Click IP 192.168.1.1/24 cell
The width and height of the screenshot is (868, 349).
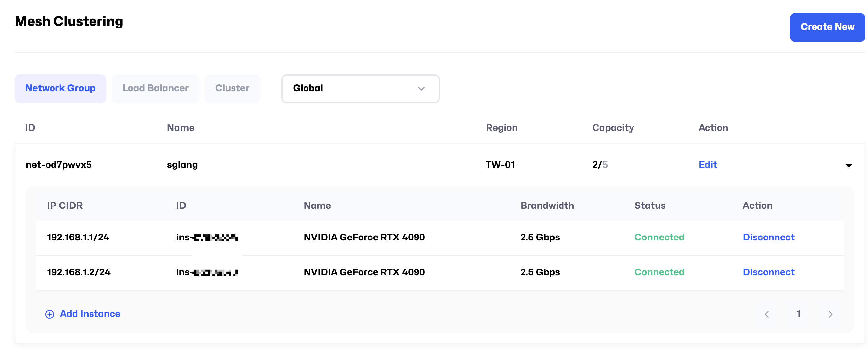point(78,237)
